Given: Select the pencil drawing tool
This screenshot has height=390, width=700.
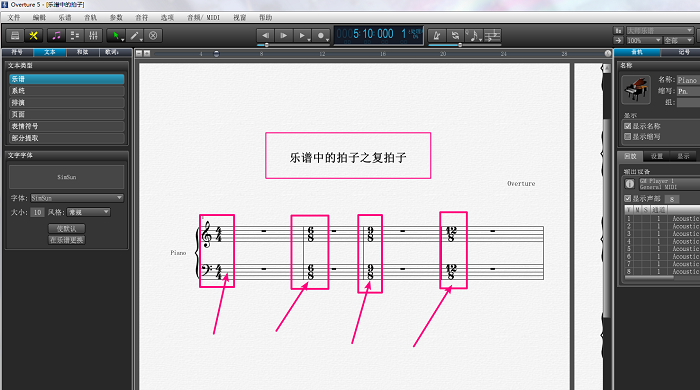Looking at the screenshot, I should pyautogui.click(x=135, y=36).
